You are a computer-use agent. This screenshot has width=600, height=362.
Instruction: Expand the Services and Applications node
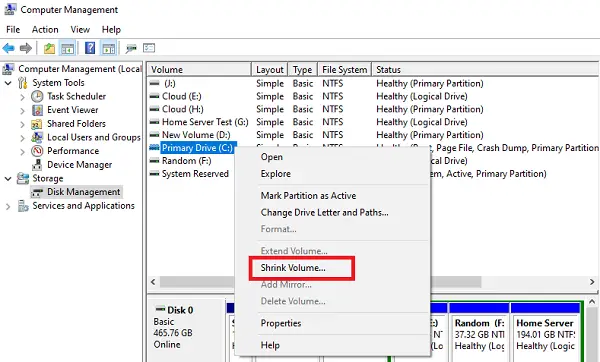8,206
